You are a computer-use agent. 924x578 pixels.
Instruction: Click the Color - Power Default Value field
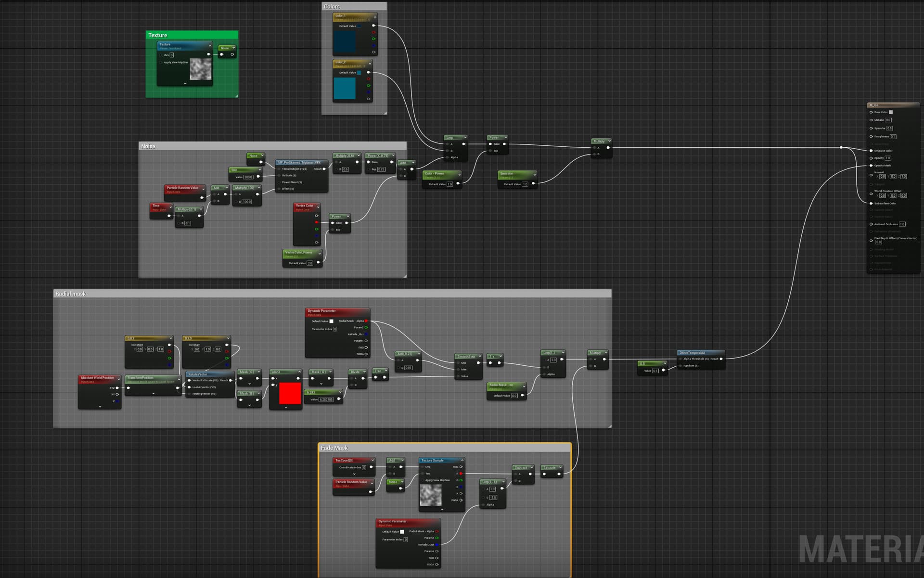click(450, 184)
